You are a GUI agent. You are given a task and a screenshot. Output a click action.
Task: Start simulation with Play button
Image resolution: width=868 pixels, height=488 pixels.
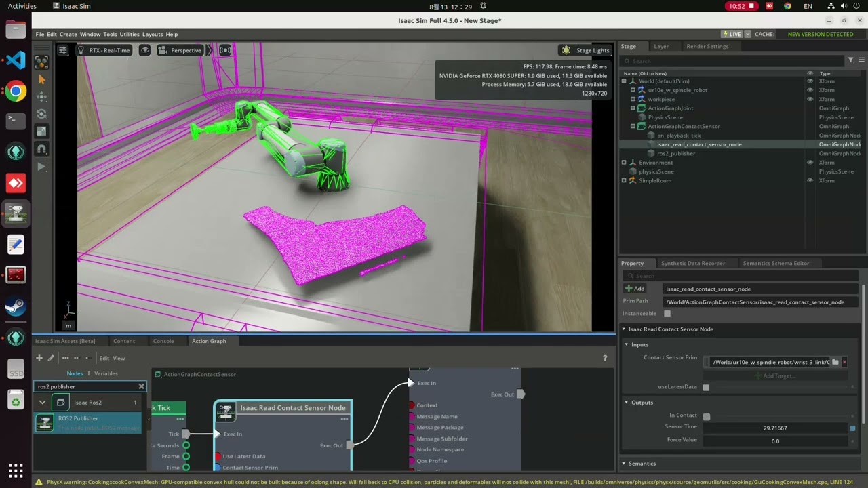(x=41, y=166)
